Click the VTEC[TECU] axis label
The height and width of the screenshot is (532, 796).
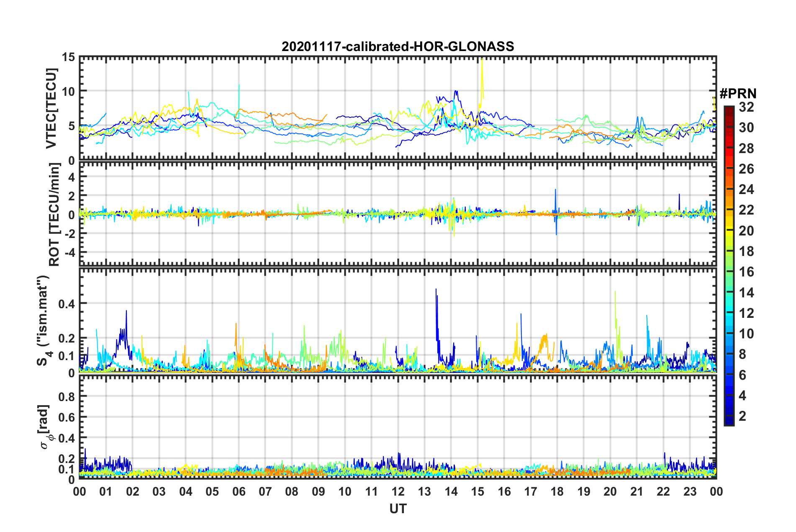pyautogui.click(x=51, y=108)
